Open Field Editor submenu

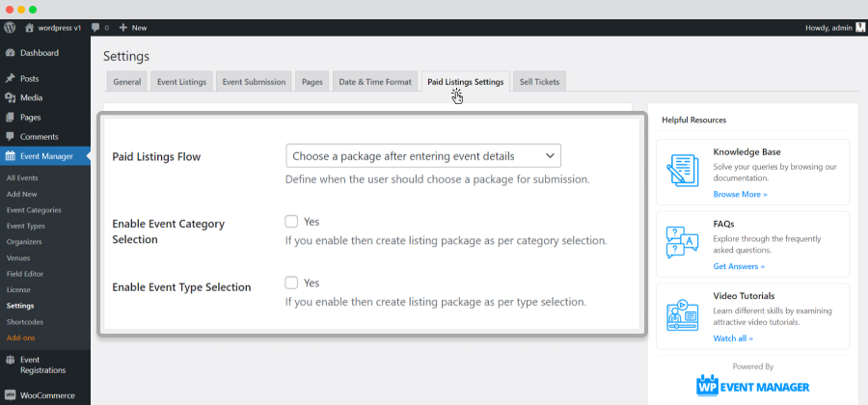pyautogui.click(x=25, y=274)
